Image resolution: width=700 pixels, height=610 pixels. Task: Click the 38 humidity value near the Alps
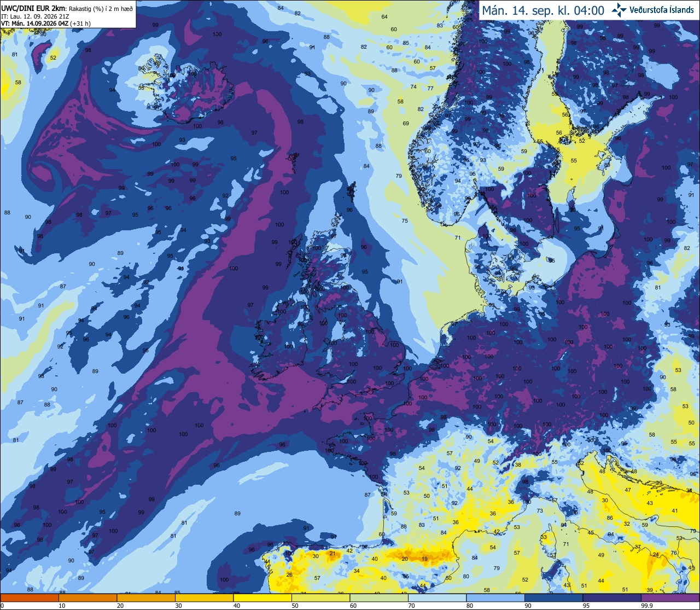(x=518, y=464)
